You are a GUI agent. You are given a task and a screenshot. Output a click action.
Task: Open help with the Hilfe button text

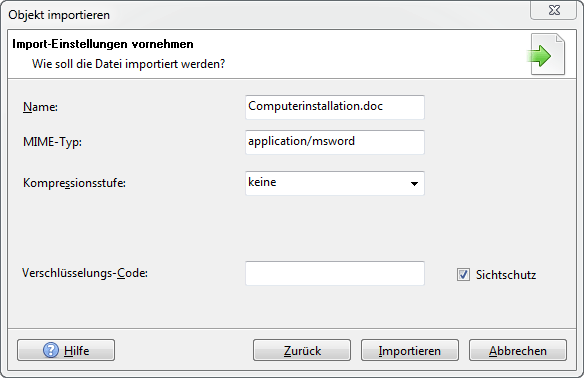[x=76, y=350]
